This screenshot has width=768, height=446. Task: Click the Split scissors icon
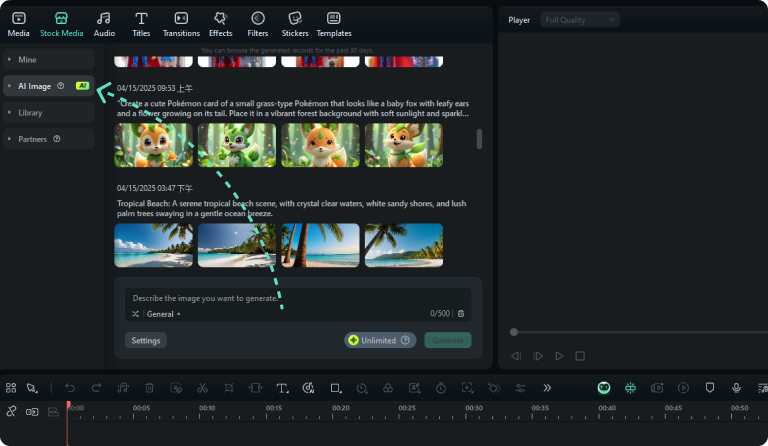click(202, 388)
